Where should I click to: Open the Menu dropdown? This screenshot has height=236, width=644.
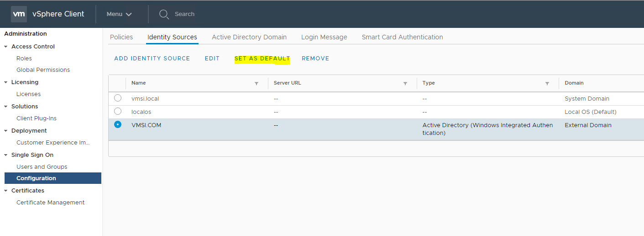pyautogui.click(x=119, y=14)
